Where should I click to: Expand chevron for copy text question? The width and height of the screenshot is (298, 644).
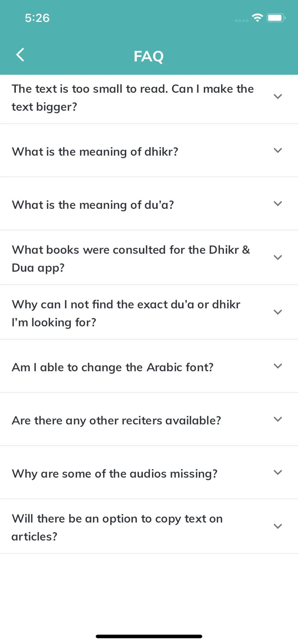coord(277,526)
